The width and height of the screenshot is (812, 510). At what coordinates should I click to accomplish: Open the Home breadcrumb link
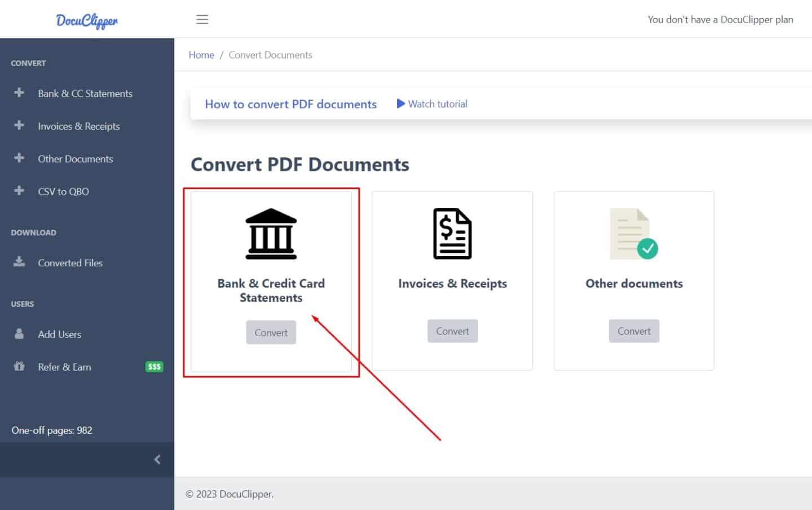(201, 55)
